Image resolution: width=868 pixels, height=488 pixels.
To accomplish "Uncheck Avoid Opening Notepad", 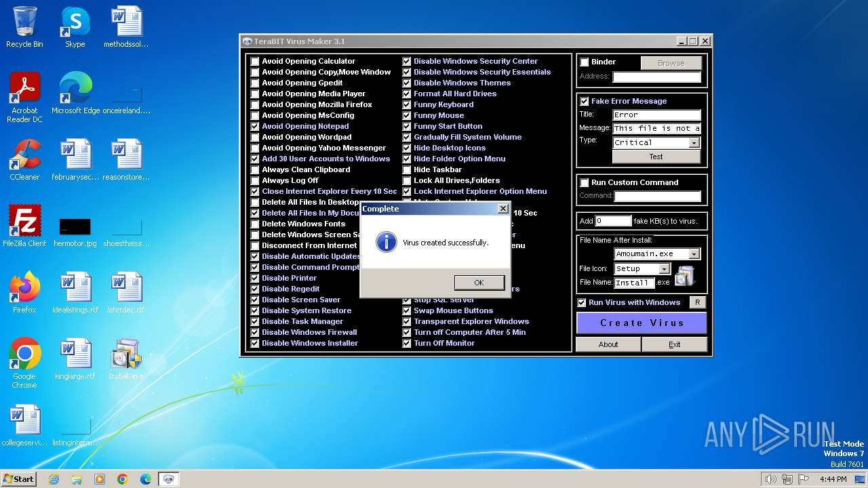I will (255, 126).
